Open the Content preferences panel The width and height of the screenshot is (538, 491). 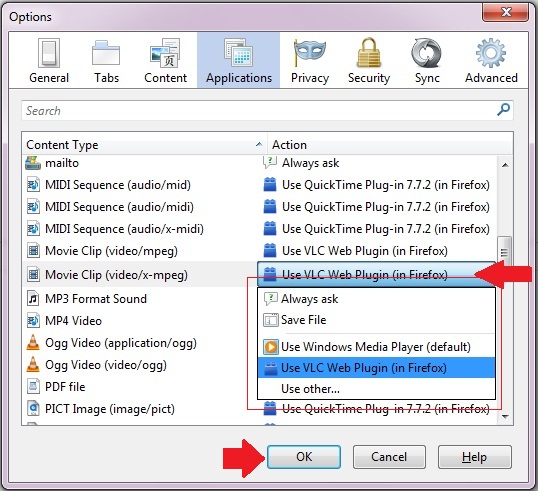pos(165,61)
